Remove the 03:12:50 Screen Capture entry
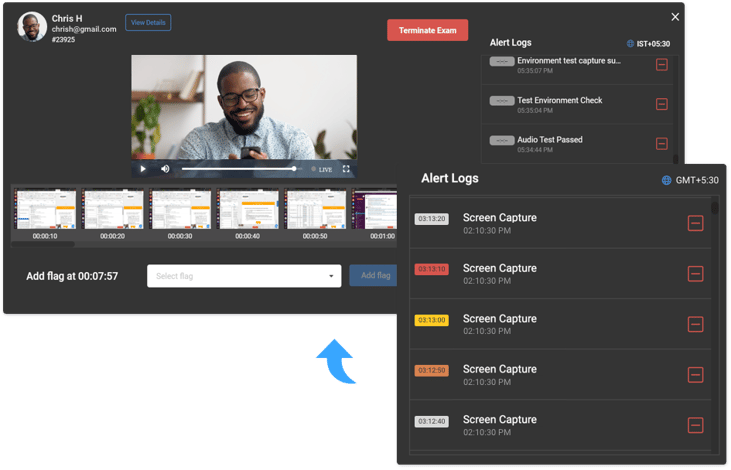 tap(695, 375)
